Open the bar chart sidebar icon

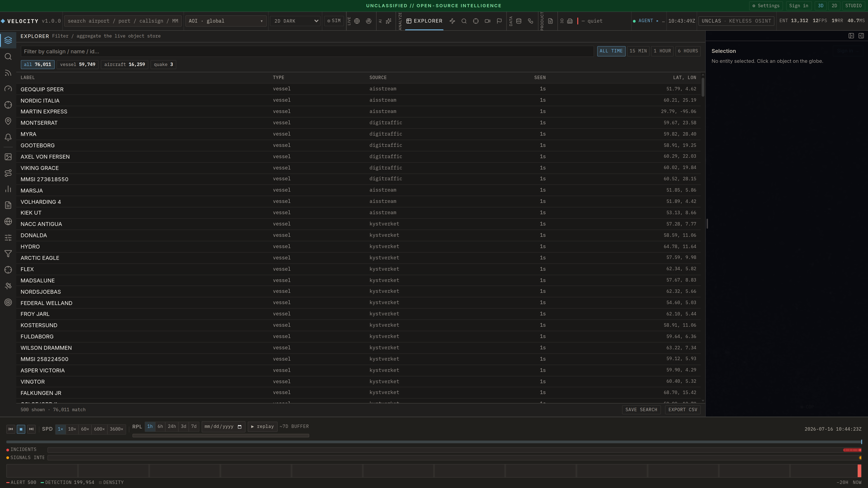8,189
